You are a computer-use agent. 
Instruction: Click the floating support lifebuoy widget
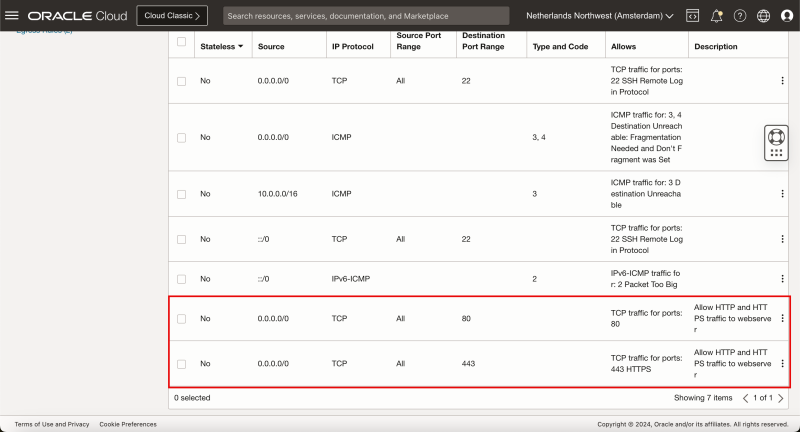point(777,143)
